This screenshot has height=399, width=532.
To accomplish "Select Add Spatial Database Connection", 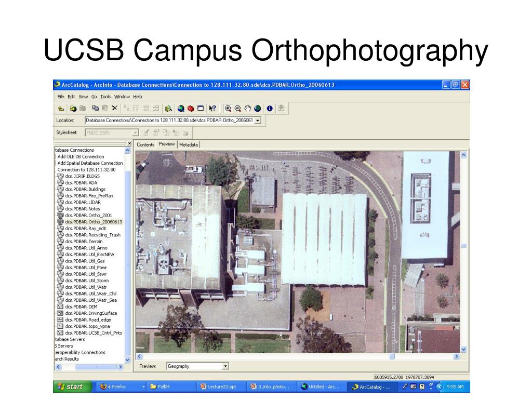I will 90,163.
